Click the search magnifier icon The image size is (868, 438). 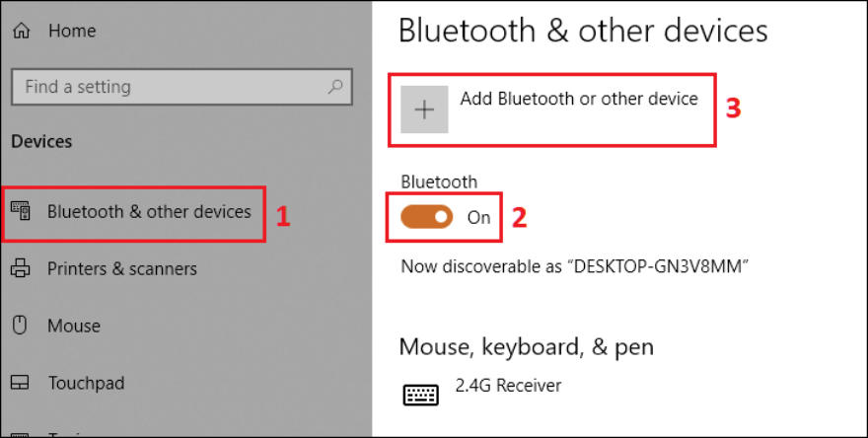coord(335,87)
